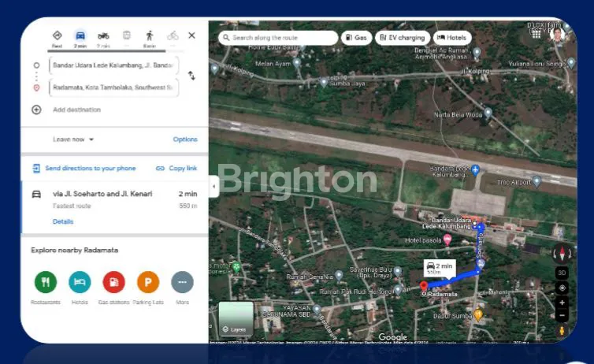Collapse the side panel with arrow
Image resolution: width=594 pixels, height=364 pixels.
click(x=213, y=186)
